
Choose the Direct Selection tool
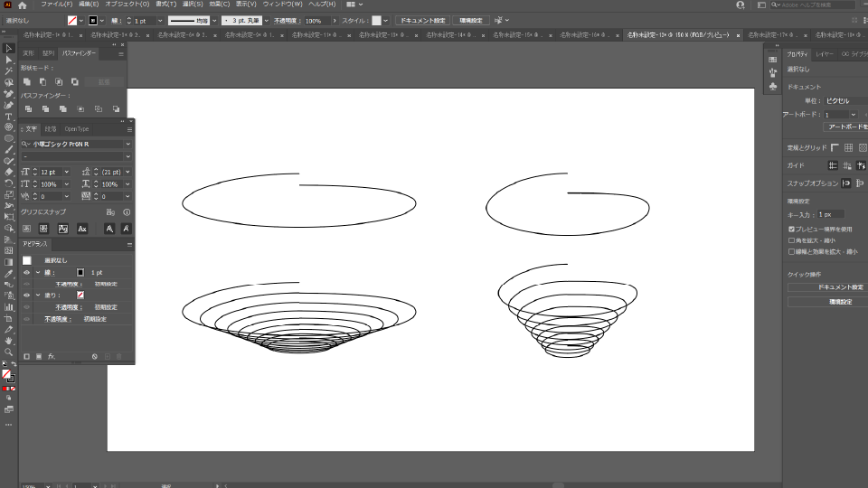point(8,60)
